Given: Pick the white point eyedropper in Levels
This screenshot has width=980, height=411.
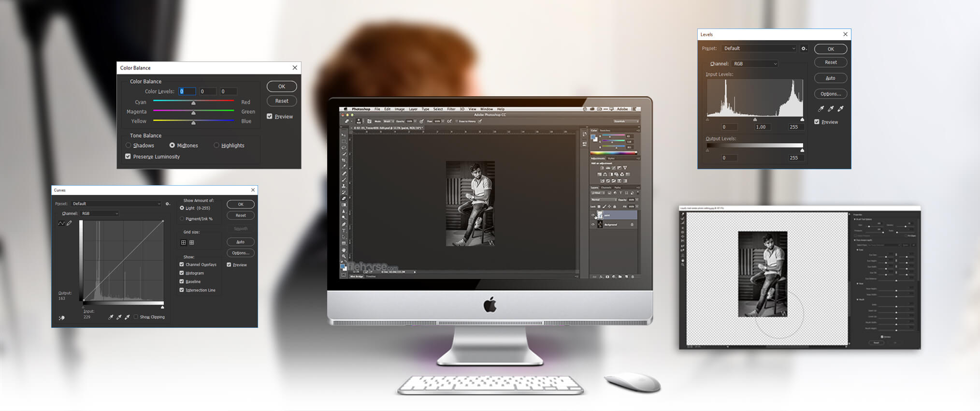Looking at the screenshot, I should 840,109.
